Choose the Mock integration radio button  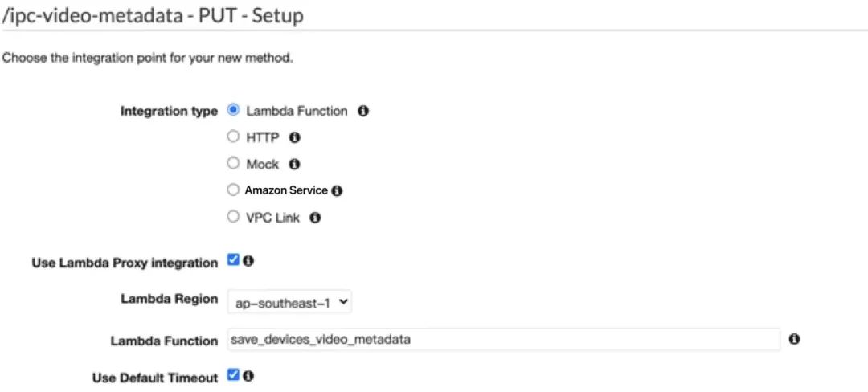pos(233,163)
